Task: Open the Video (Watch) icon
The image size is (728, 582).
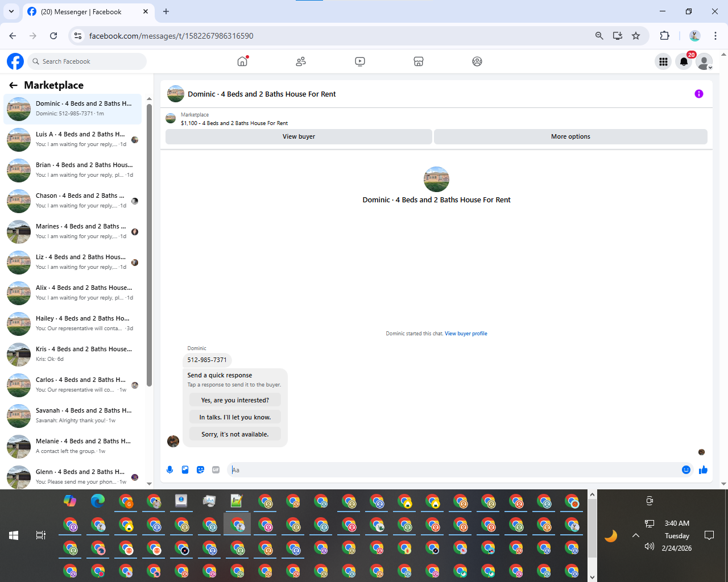Action: [x=360, y=61]
